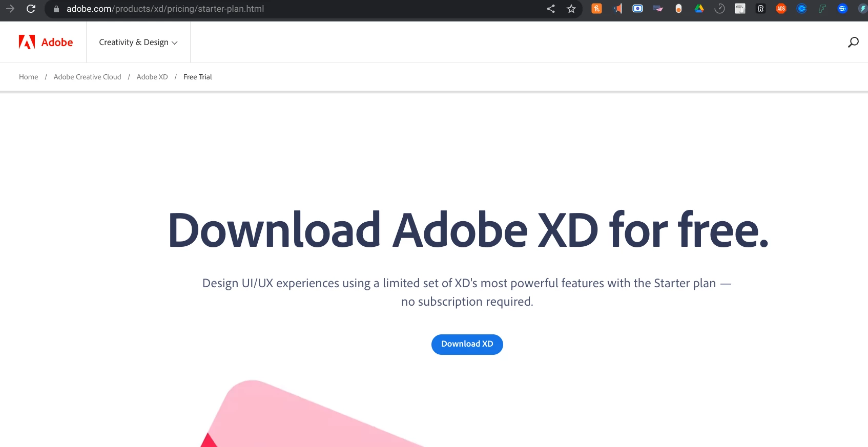The width and height of the screenshot is (868, 447).
Task: Open the red ADS blocker extension
Action: click(x=781, y=8)
